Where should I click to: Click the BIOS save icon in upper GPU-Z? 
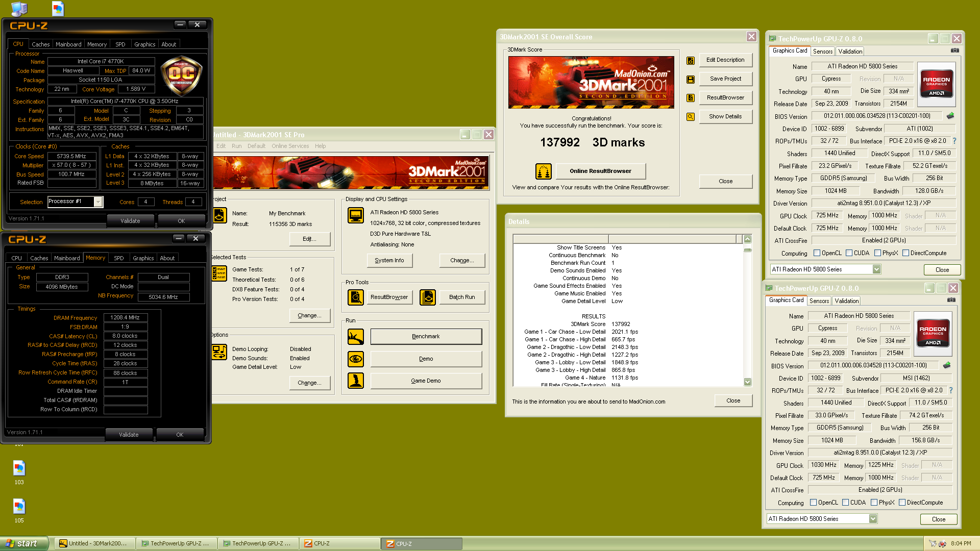tap(950, 116)
